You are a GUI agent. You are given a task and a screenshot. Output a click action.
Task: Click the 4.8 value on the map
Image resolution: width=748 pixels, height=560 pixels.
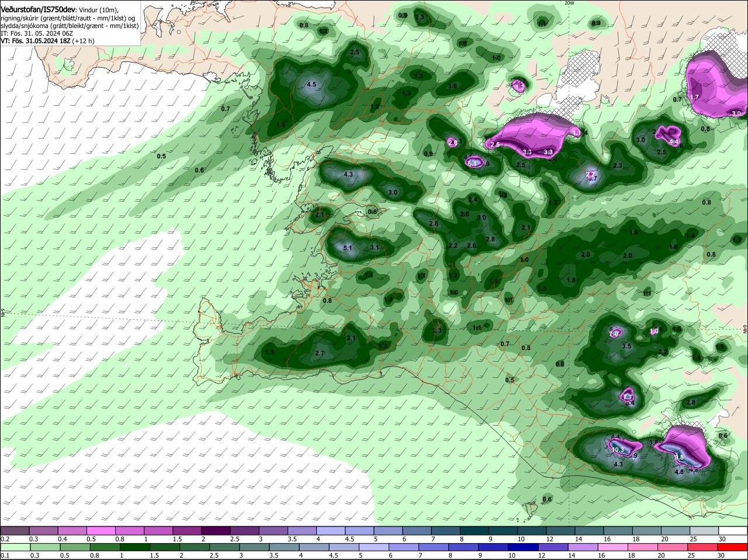click(679, 472)
